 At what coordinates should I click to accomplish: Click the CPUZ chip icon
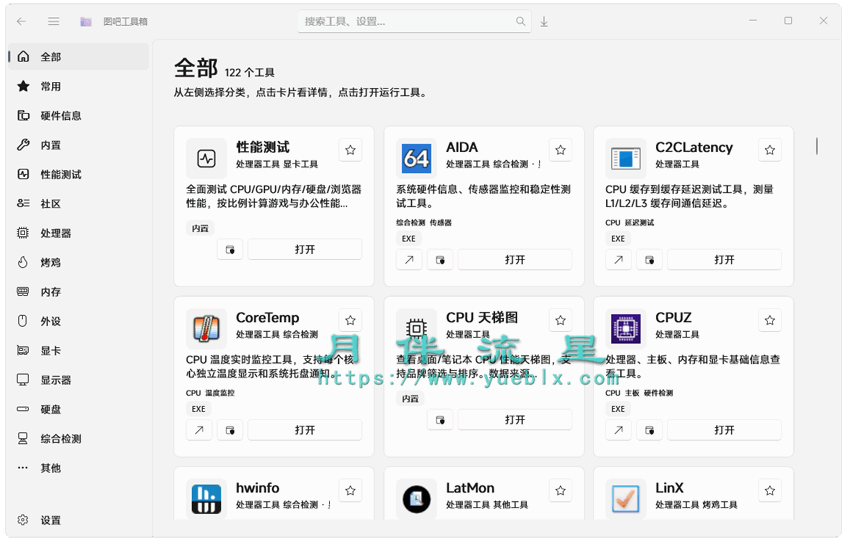pos(626,328)
